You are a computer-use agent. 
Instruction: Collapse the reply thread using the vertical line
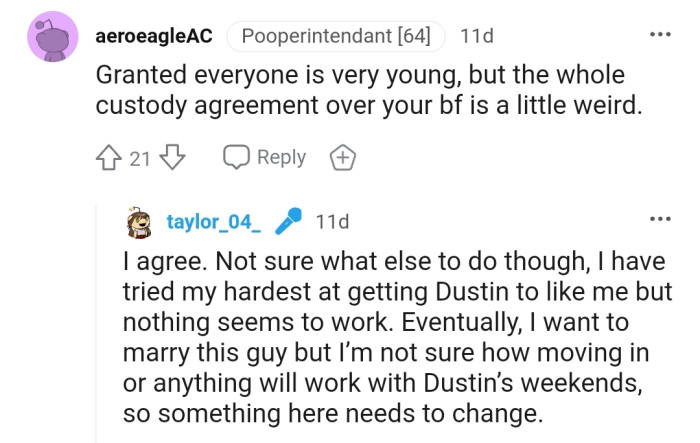tap(96, 320)
